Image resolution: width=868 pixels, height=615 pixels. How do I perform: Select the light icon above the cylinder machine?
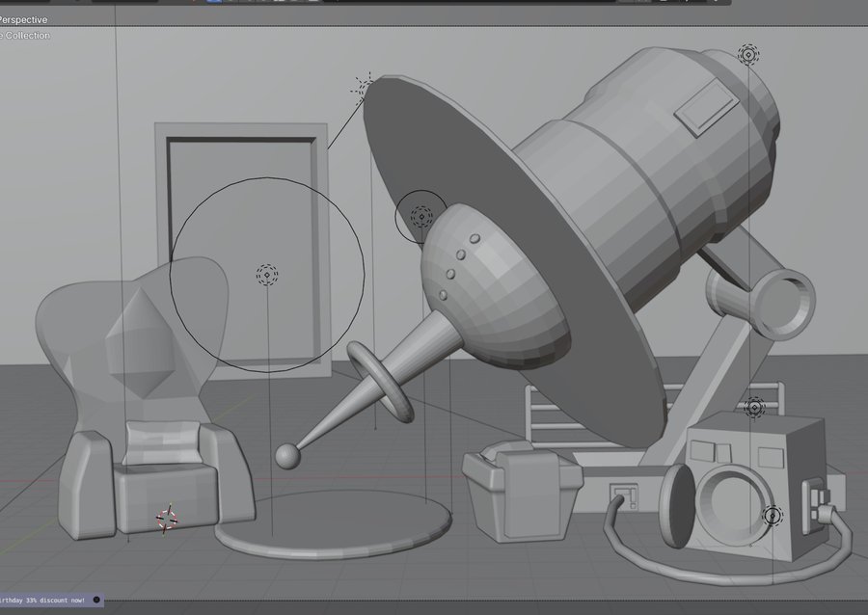[747, 55]
